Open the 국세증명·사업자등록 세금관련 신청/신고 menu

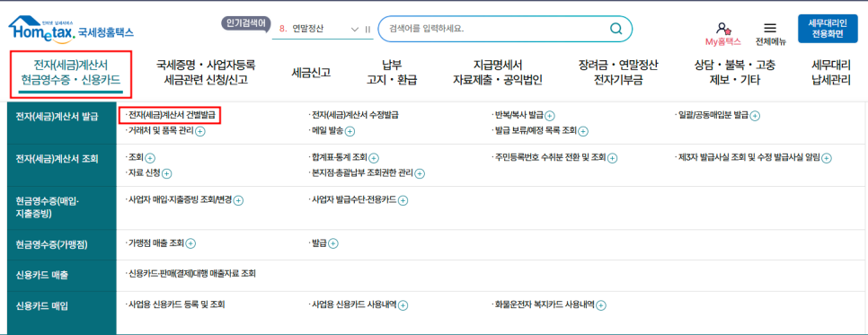click(206, 73)
